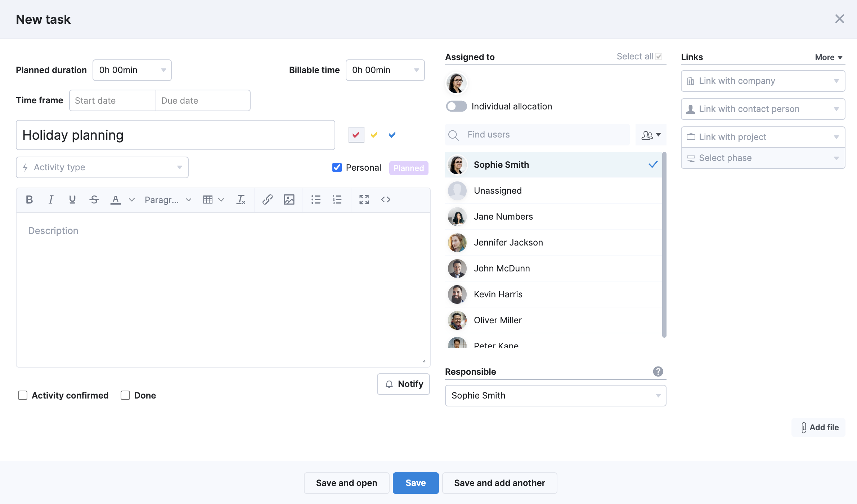Click the Due date field

point(203,100)
